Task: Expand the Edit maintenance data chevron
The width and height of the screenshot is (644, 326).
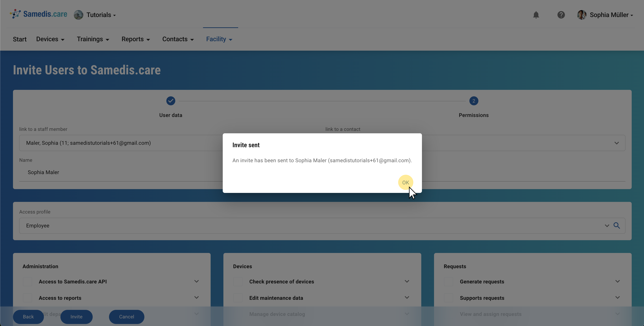Action: (x=407, y=298)
